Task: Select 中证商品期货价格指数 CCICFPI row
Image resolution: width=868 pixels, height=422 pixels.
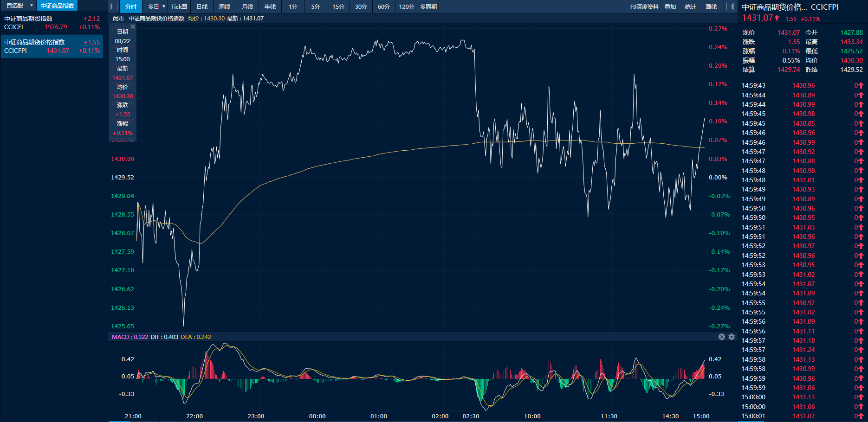Action: tap(52, 46)
